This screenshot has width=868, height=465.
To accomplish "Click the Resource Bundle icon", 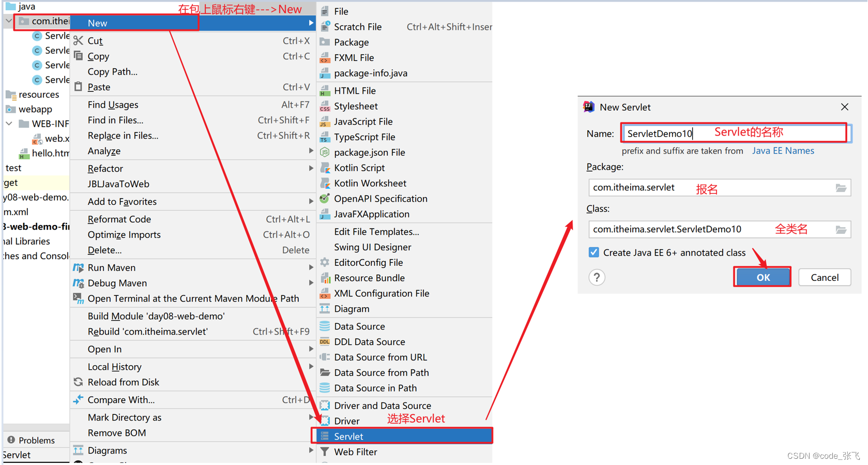I will click(325, 278).
